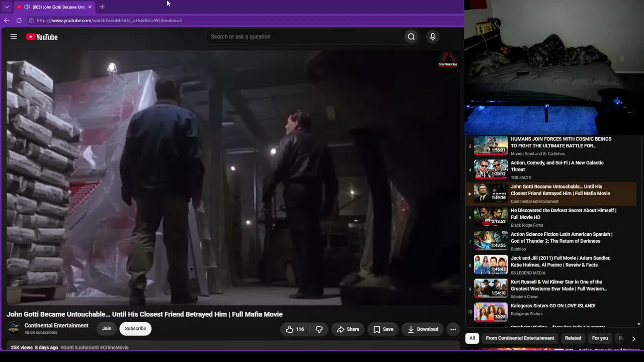
Task: Subscribe to Continental Entertainment
Action: 135,329
